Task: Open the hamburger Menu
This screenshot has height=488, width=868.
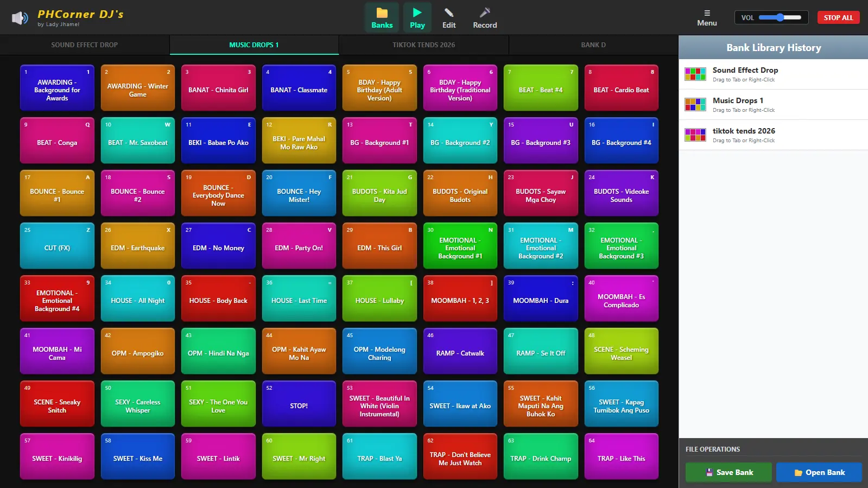Action: click(x=707, y=17)
